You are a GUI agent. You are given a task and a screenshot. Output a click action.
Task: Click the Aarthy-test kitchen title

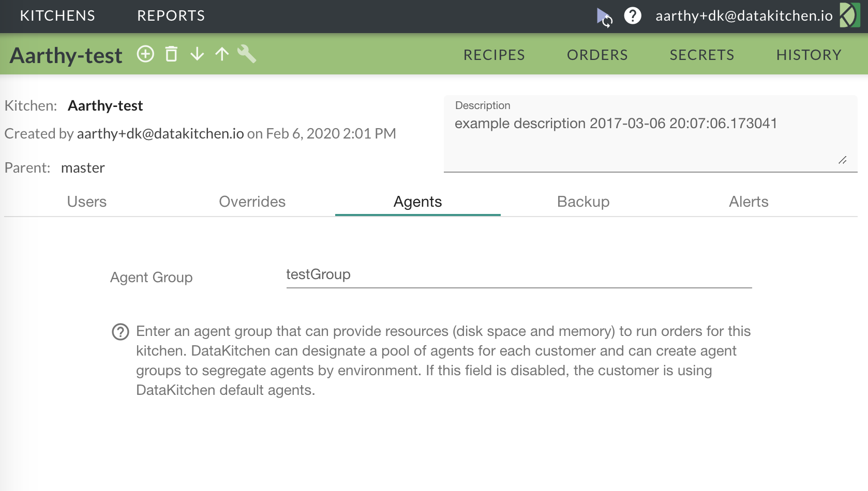(x=66, y=55)
